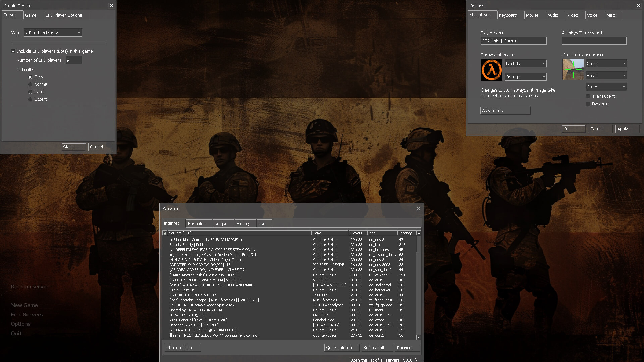The image size is (644, 362).
Task: Click the lambda spraypaint preview image
Action: coord(491,70)
